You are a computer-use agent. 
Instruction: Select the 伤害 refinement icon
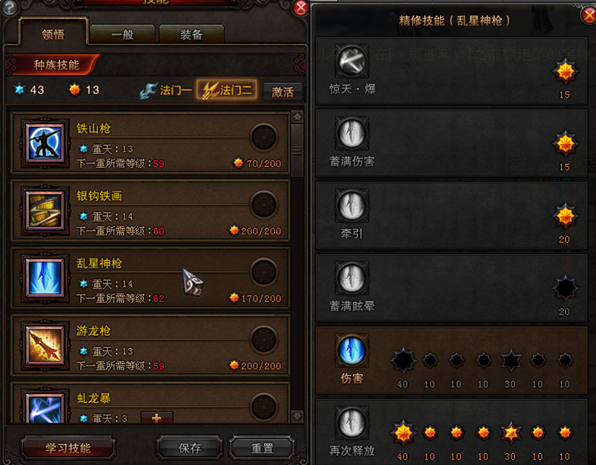click(x=352, y=350)
